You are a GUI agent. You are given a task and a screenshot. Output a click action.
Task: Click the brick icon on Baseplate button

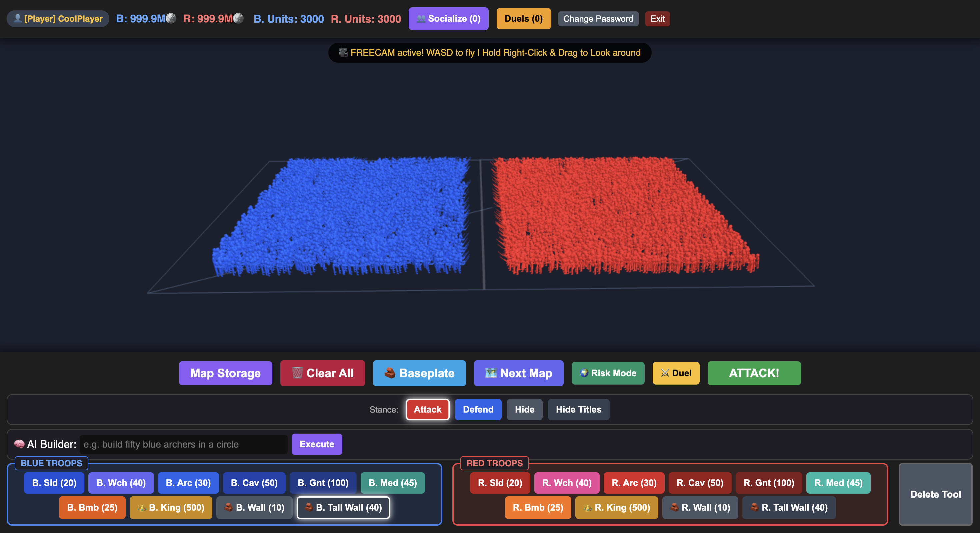pos(390,373)
